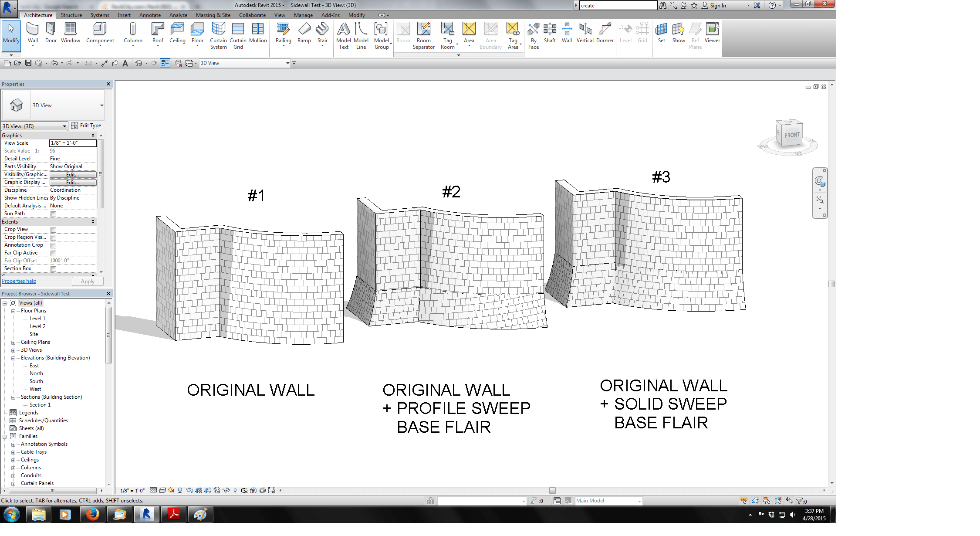Open the Visibility/Graphics Edit dialog
This screenshot has height=536, width=980.
[x=72, y=174]
